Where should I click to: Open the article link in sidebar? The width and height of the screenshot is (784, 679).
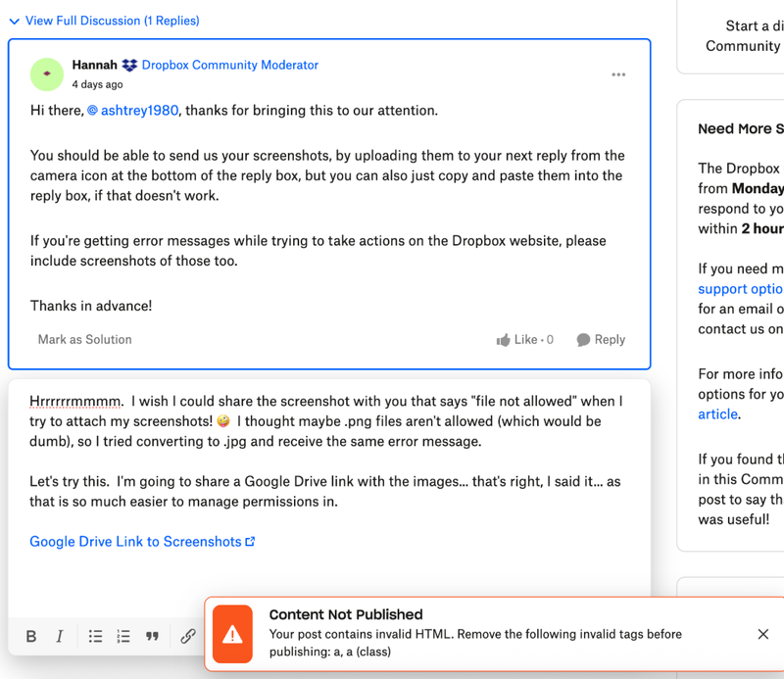point(717,414)
